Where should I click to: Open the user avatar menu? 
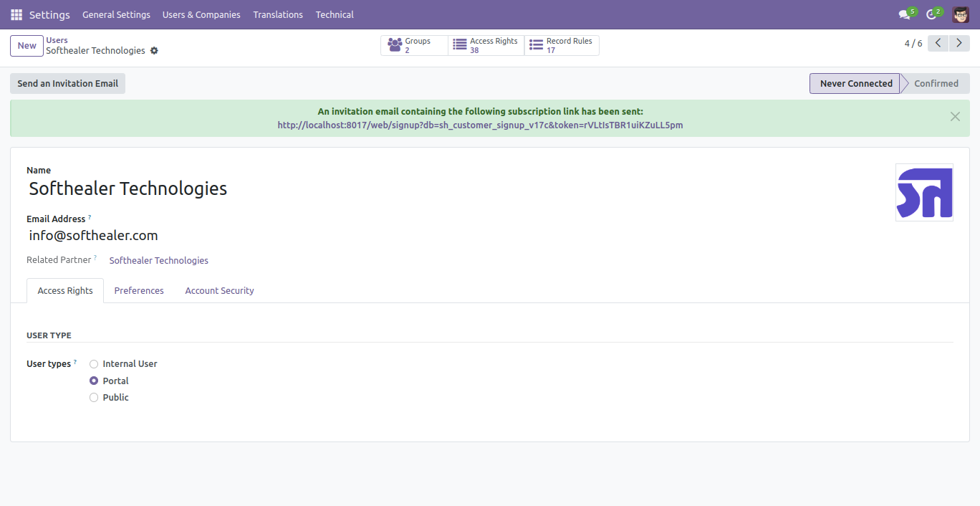point(961,14)
